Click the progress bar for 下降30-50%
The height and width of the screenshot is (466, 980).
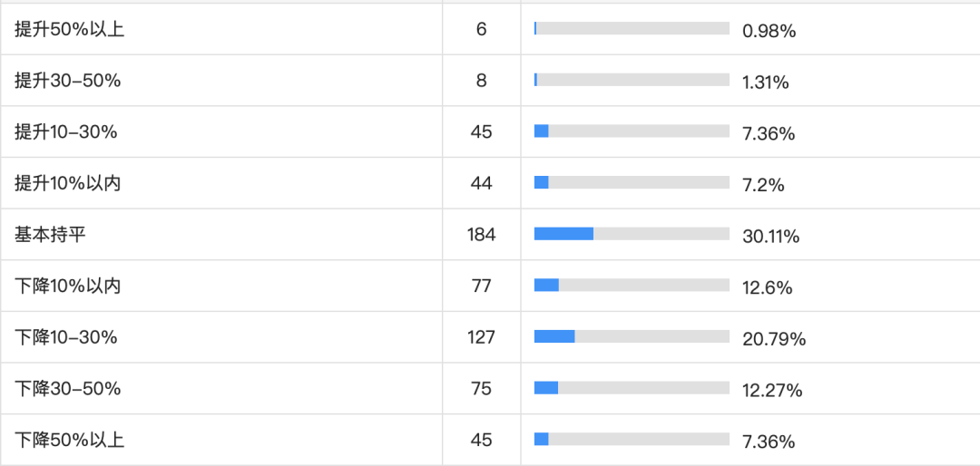(632, 388)
